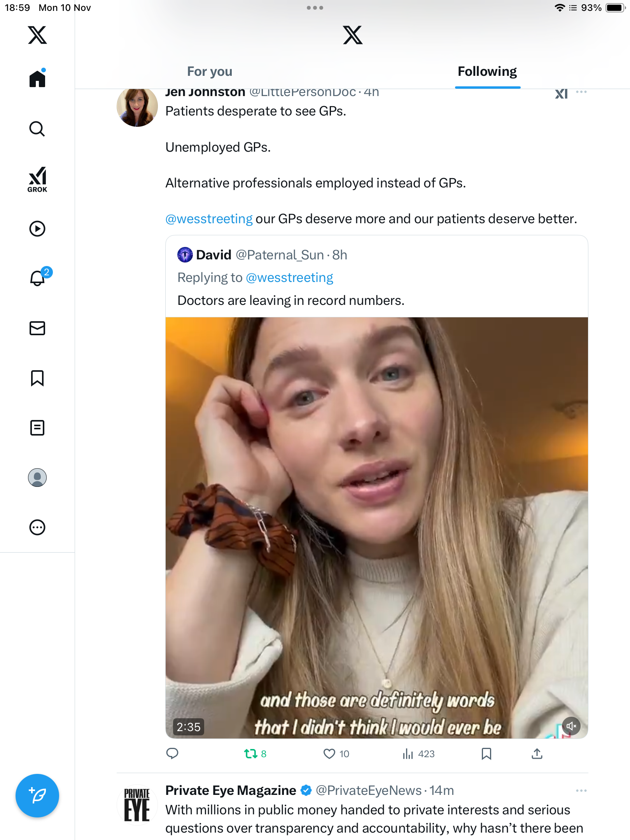The height and width of the screenshot is (840, 630).
Task: Open the Lists icon in sidebar
Action: point(37,428)
